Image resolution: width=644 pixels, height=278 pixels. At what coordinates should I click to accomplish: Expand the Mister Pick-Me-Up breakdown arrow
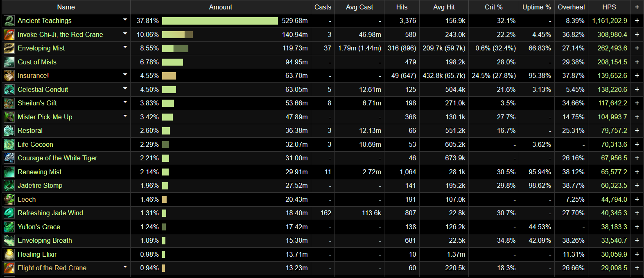coord(125,116)
